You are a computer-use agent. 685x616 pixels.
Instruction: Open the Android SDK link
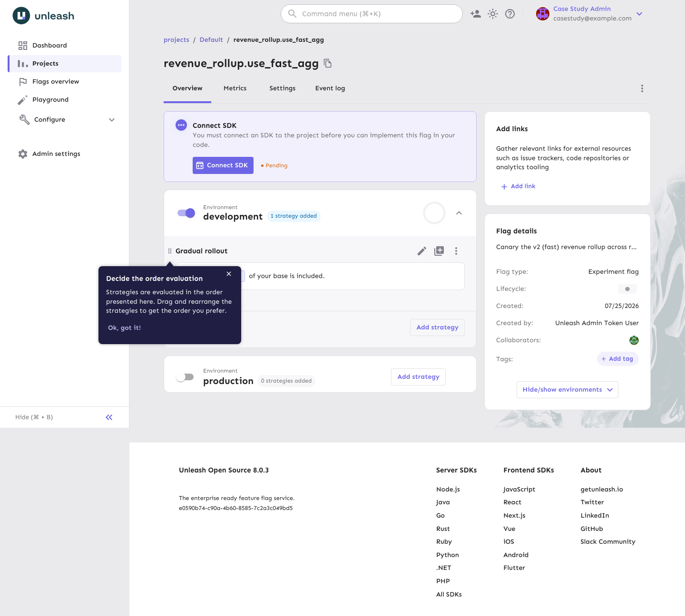[516, 555]
